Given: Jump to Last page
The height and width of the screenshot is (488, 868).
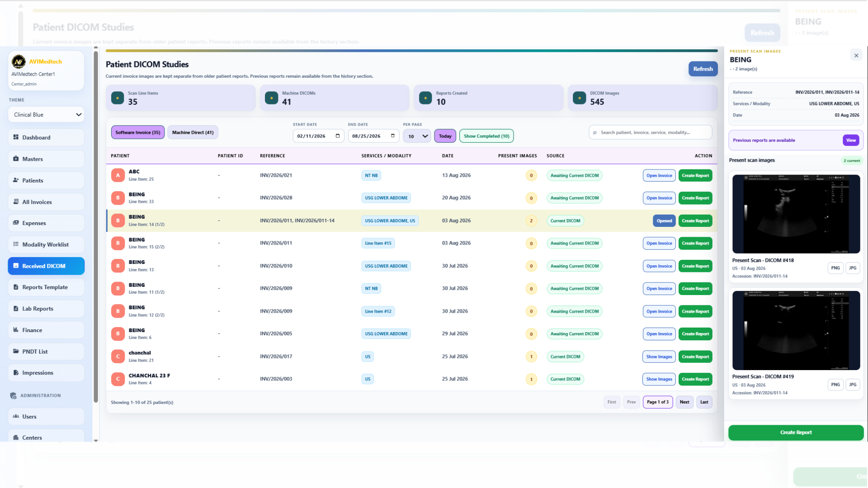Looking at the screenshot, I should pyautogui.click(x=704, y=402).
